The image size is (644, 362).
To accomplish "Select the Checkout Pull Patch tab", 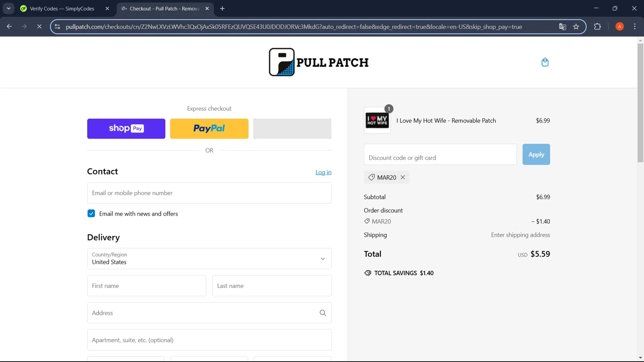I will pos(165,9).
